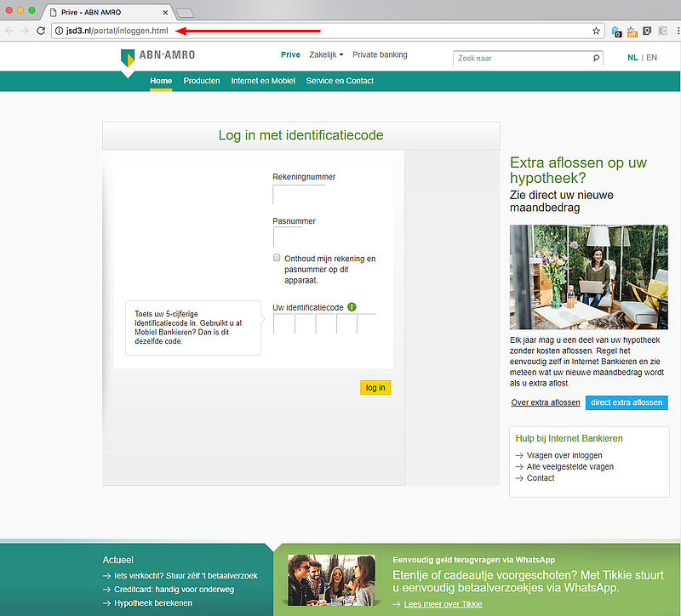Click the browser forward arrow
Screen dimensions: 681x616
tap(25, 31)
